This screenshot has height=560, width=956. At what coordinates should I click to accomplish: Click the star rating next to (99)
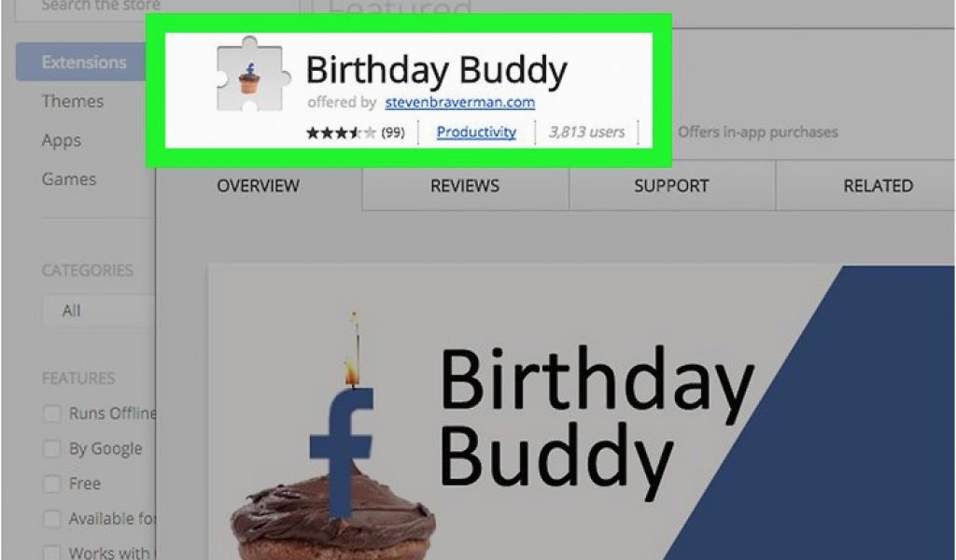(341, 133)
